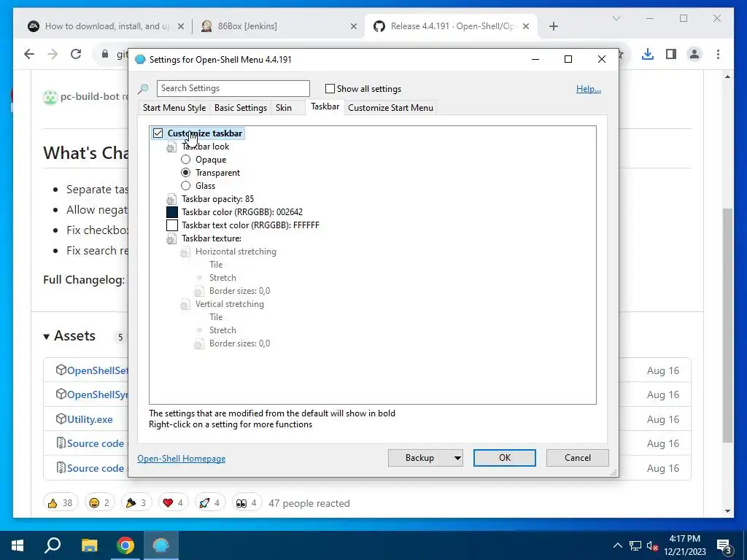Close the EA 'How to download' tab
The width and height of the screenshot is (747, 560).
click(181, 26)
